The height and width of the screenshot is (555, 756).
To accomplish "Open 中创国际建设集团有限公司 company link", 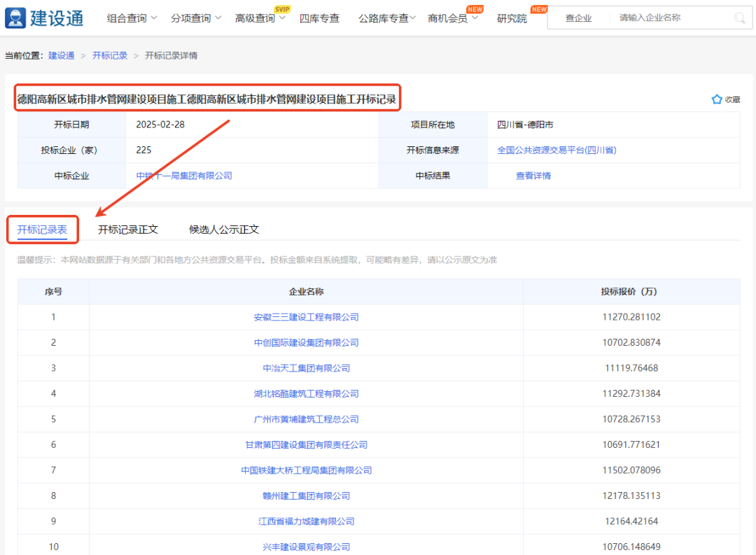I will [306, 342].
